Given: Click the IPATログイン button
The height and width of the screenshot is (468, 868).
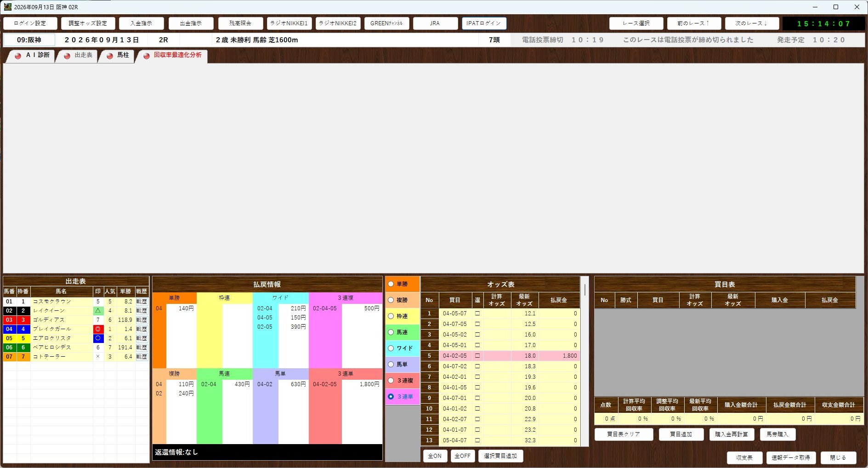Looking at the screenshot, I should pos(484,23).
